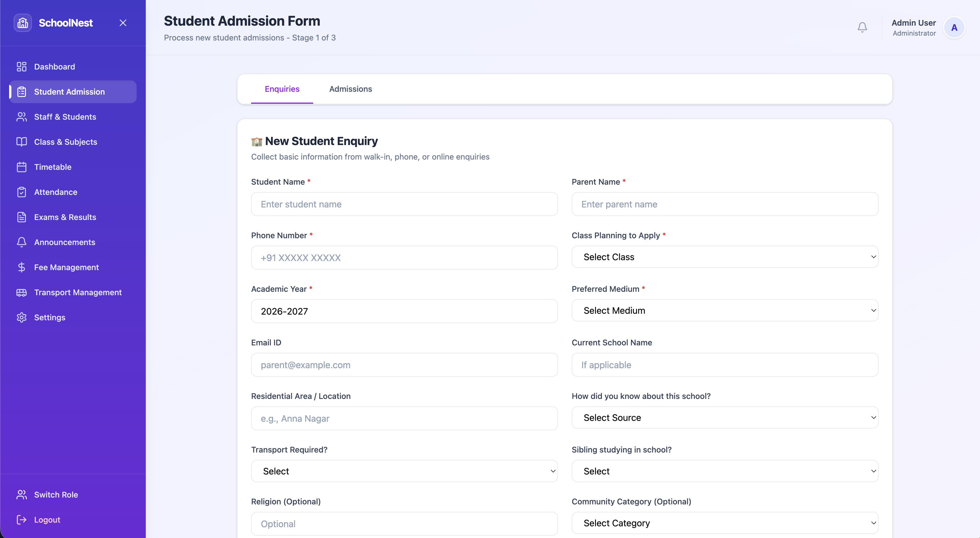Click the Enter student name field

[404, 204]
